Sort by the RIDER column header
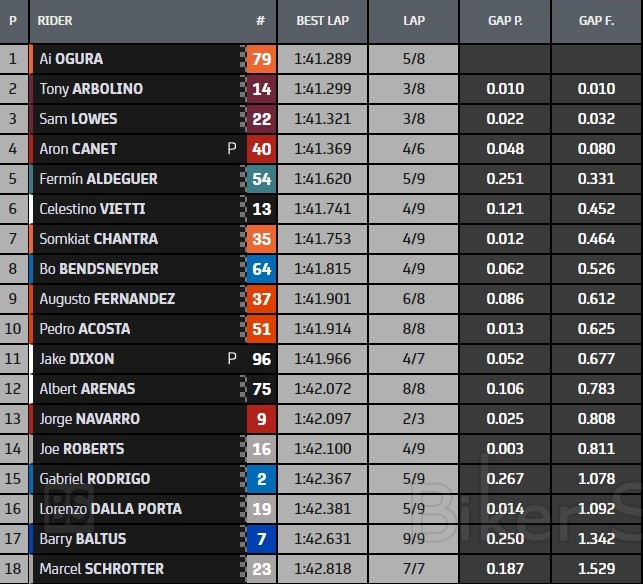643x584 pixels. point(55,21)
